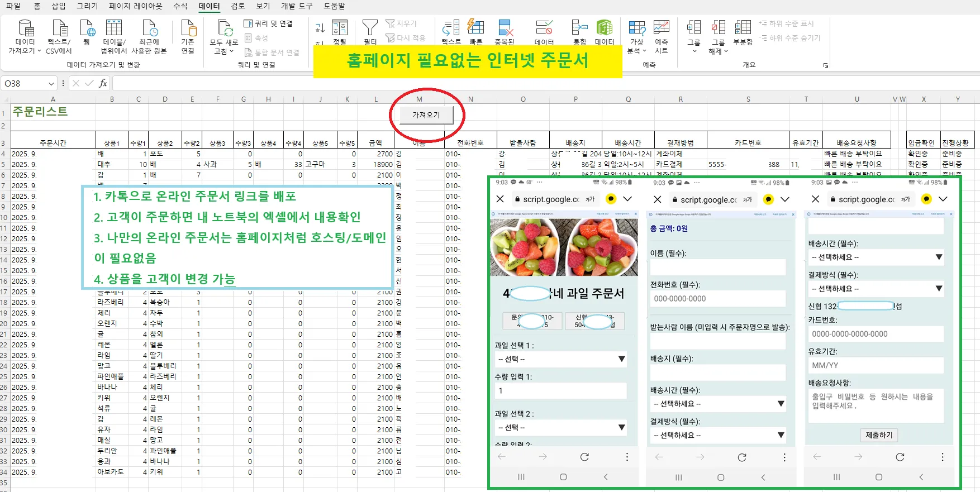Viewport: 980px width, 492px height.
Task: Click the 기존 연결 icon
Action: pyautogui.click(x=188, y=28)
